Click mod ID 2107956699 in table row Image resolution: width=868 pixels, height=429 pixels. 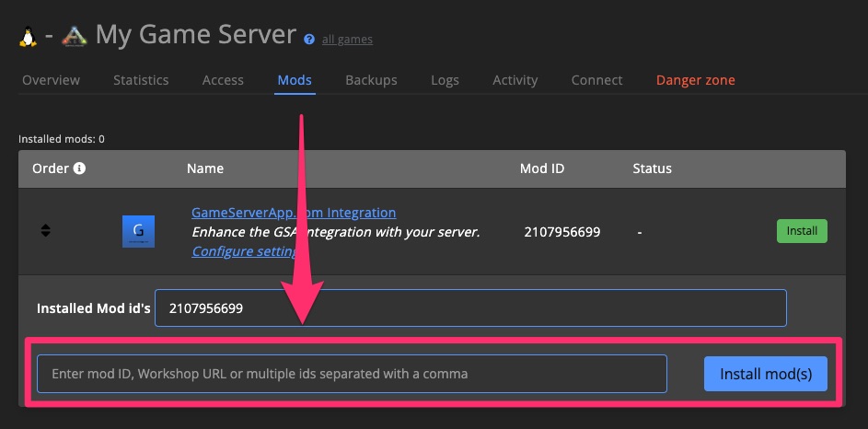(x=561, y=232)
